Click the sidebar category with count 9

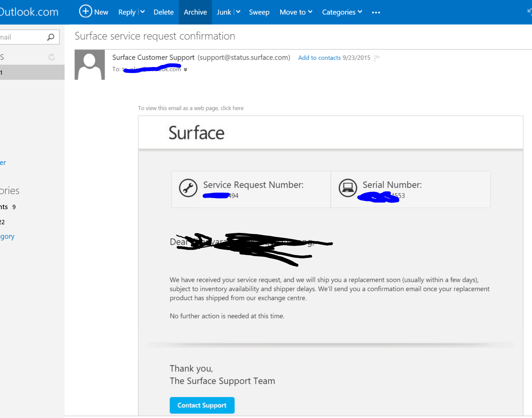(8, 207)
